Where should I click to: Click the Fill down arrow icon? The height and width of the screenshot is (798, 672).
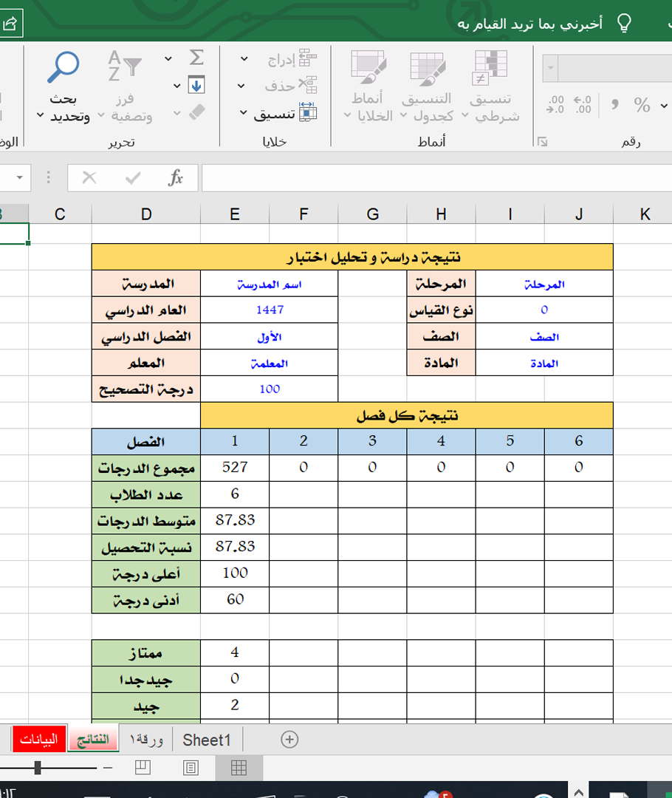click(x=196, y=85)
